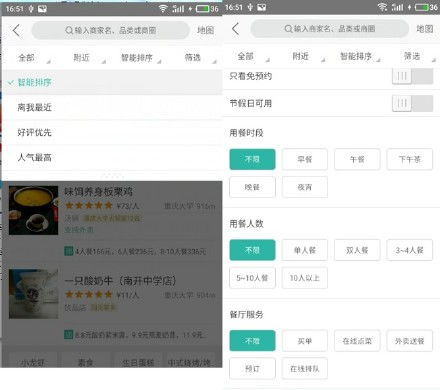Tap 生日蛋糕 category tag
The image size is (440, 390).
[x=138, y=361]
